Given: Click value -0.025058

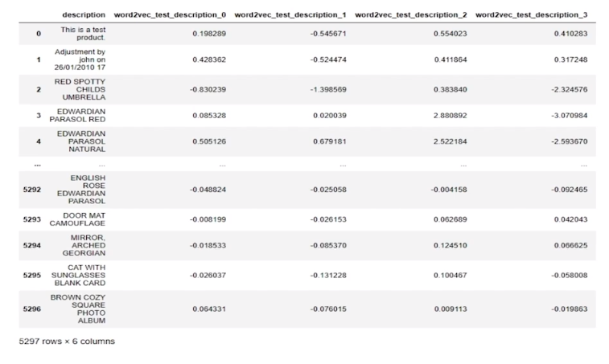Looking at the screenshot, I should tap(328, 190).
